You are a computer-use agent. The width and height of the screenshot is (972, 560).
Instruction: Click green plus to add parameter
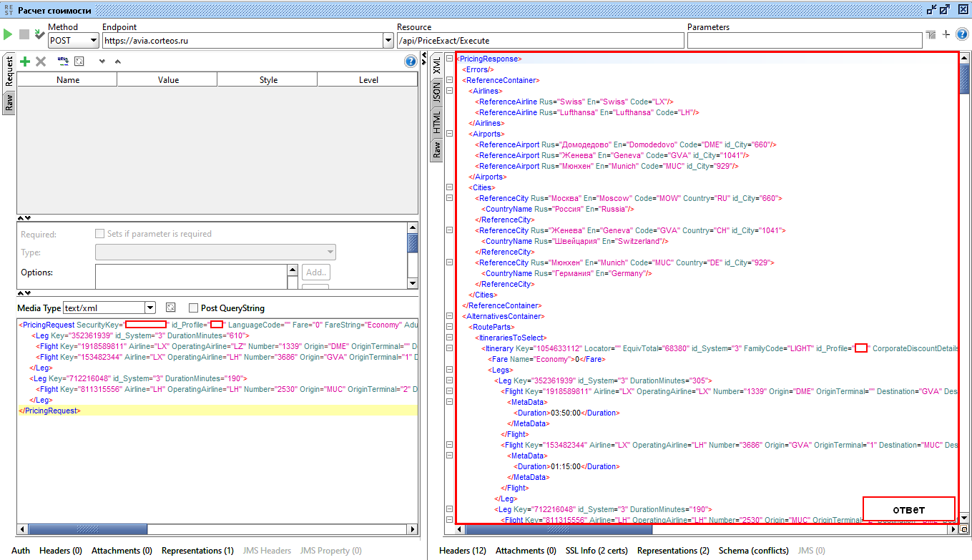click(x=25, y=62)
